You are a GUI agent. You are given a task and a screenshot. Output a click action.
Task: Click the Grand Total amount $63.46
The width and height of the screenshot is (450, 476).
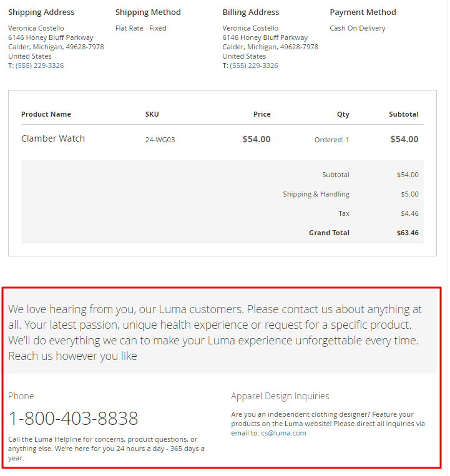pos(408,233)
